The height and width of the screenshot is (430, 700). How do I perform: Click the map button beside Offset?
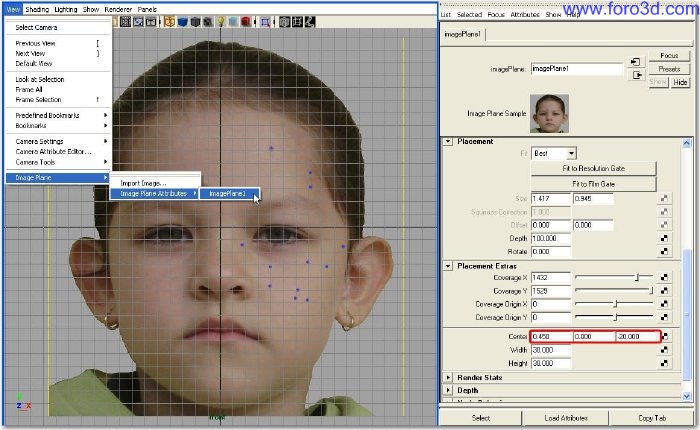click(x=664, y=225)
